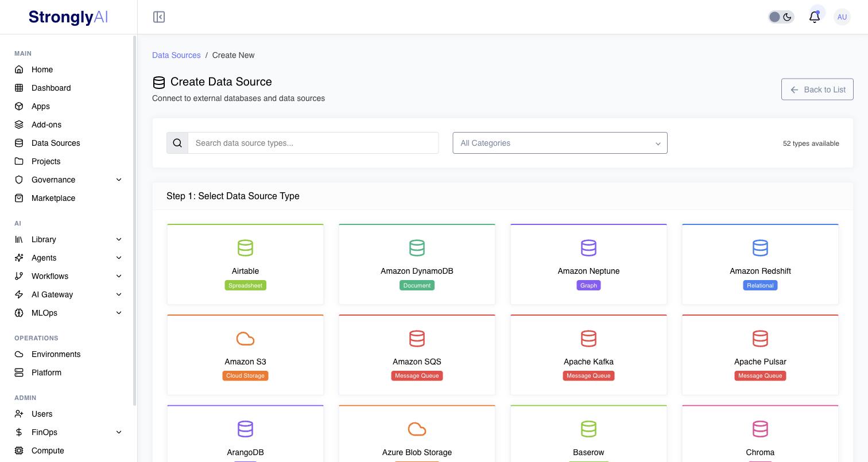Click the StronglyAI logo
Viewport: 868px width, 462px height.
coord(68,17)
